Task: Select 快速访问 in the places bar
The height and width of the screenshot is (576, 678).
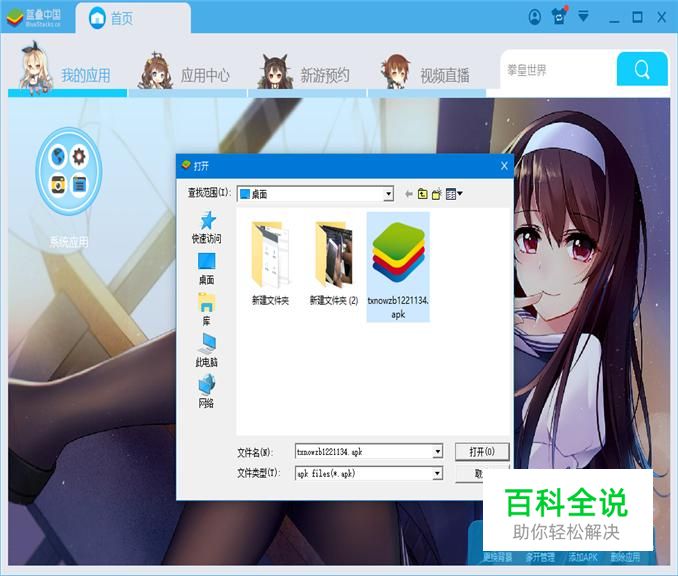Action: [x=207, y=227]
